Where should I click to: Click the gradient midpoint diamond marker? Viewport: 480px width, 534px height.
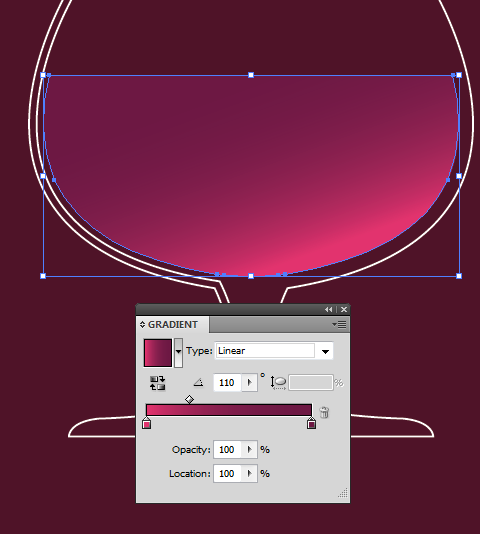[189, 399]
